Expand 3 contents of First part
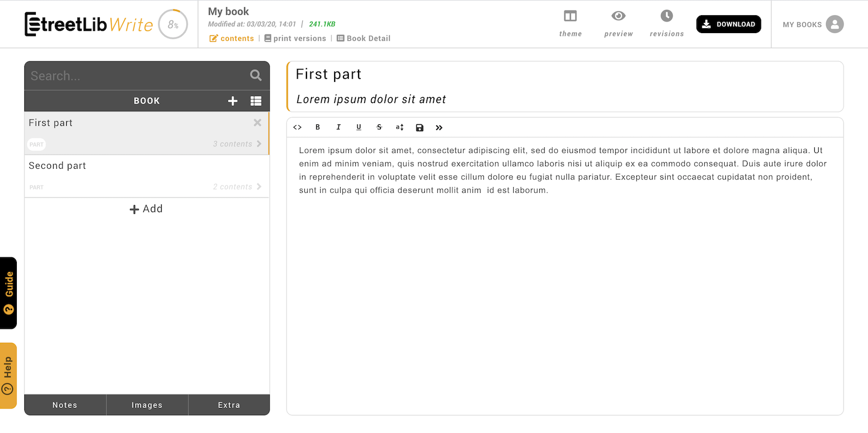868x433 pixels. (237, 144)
